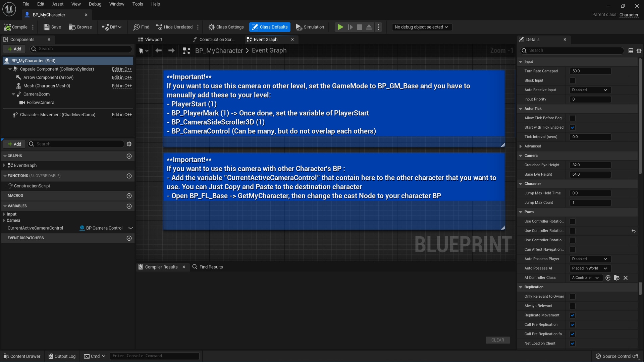Toggle CurrentActiveCameraControl variable visibility eye
This screenshot has width=644, height=362.
click(x=131, y=228)
